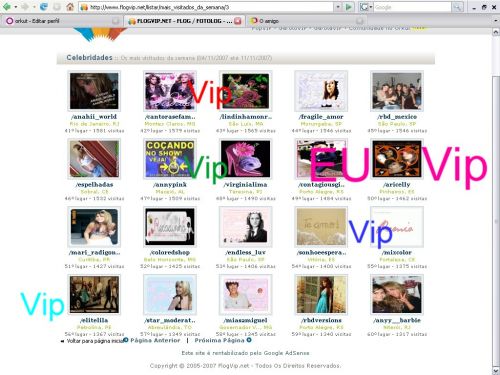Click the search magnifier icon
The image size is (500, 375).
tap(457, 7)
